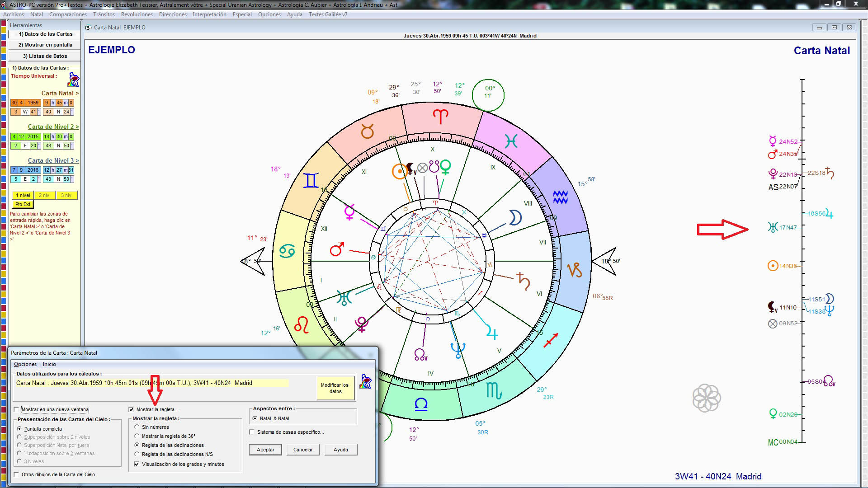Open the Interpretación menu

click(x=209, y=14)
